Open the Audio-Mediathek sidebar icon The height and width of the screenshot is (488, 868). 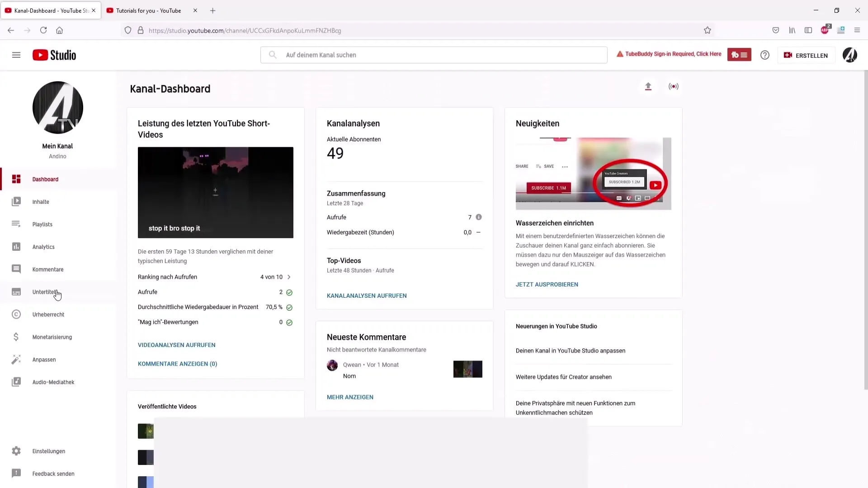click(x=16, y=382)
